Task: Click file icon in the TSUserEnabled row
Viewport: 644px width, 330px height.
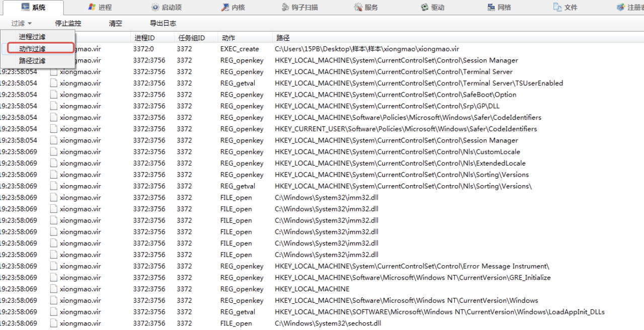Action: [x=54, y=84]
